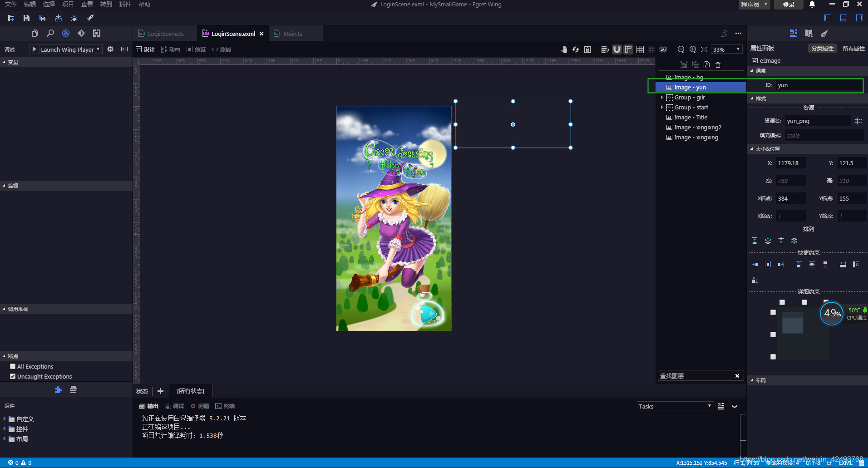The image size is (868, 468).
Task: Open the Tasks output dropdown
Action: pyautogui.click(x=675, y=406)
